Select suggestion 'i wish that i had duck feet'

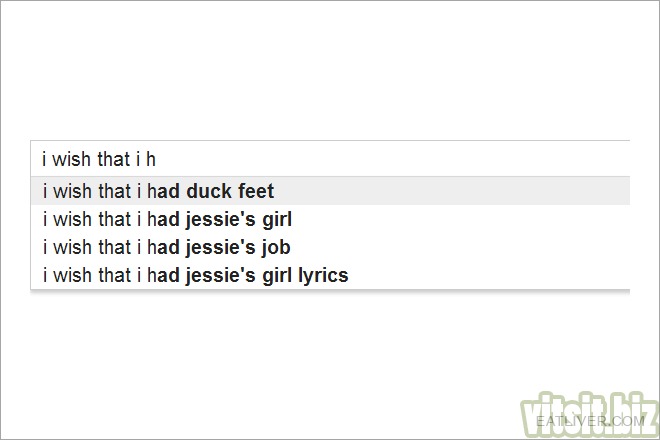click(x=330, y=191)
